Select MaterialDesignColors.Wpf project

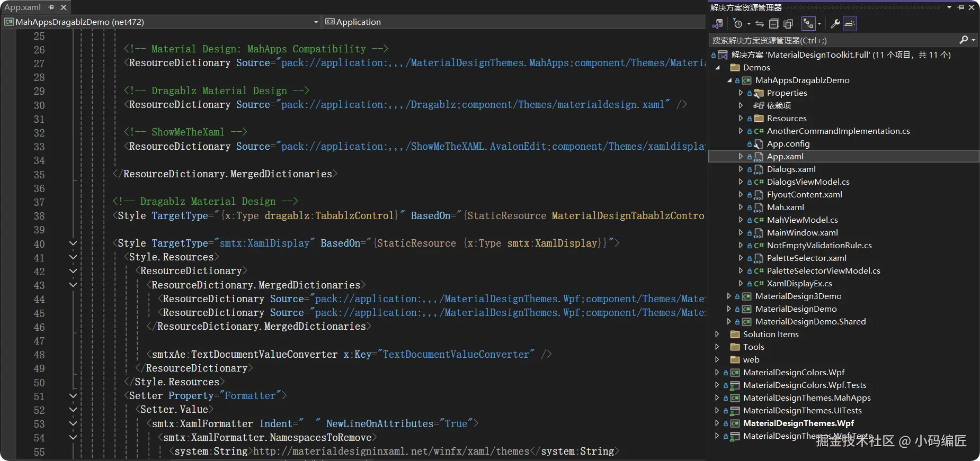(x=794, y=373)
